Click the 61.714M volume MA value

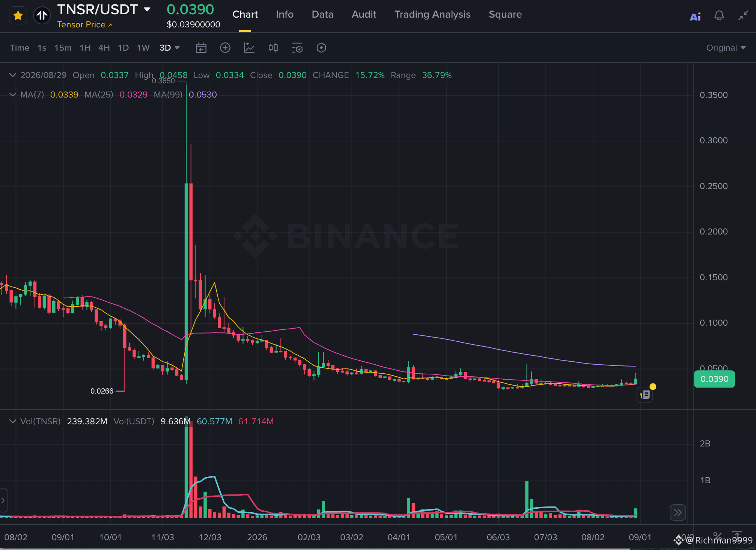coord(256,421)
